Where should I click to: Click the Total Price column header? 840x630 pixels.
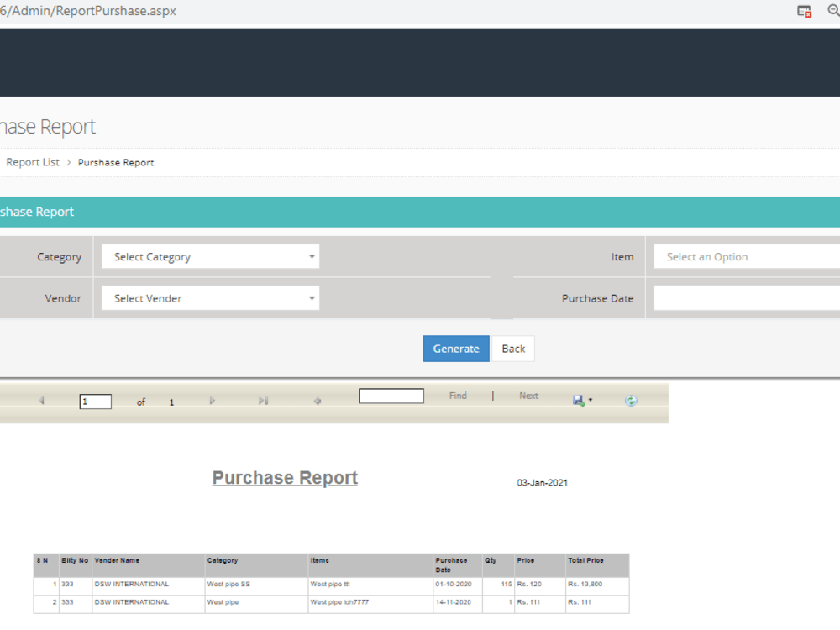tap(585, 560)
